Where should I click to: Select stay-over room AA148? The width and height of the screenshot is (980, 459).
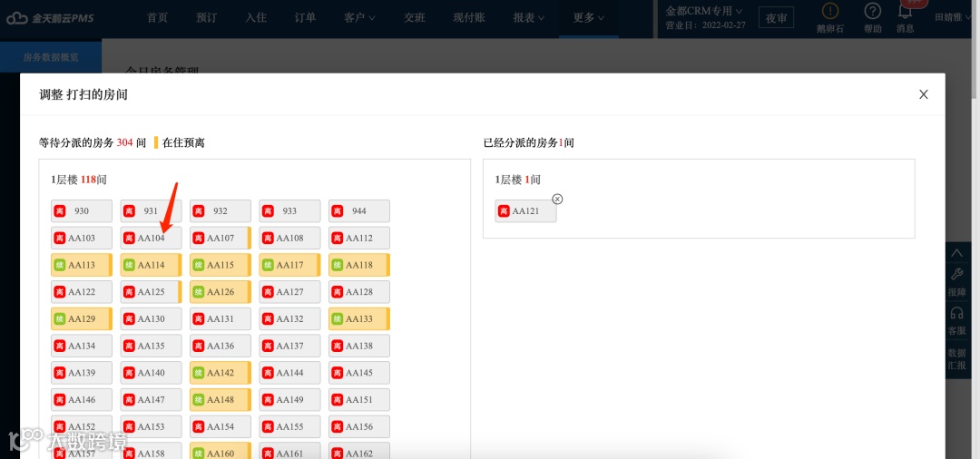pos(220,400)
